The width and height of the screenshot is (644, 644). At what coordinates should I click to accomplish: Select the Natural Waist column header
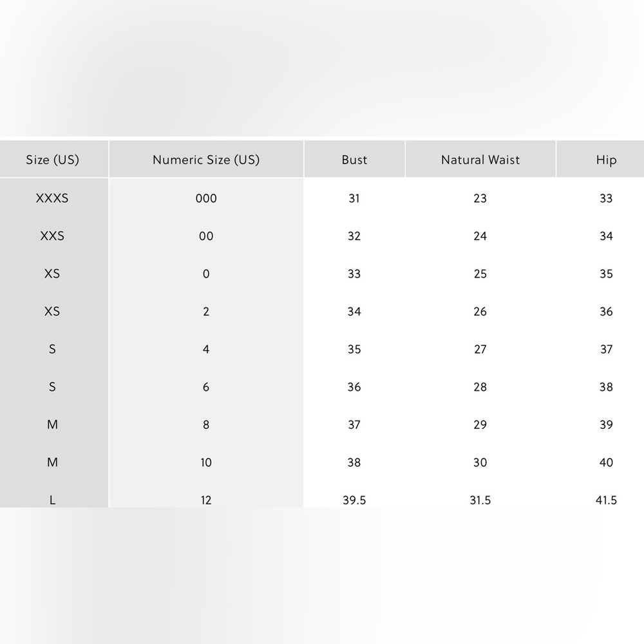pyautogui.click(x=480, y=159)
